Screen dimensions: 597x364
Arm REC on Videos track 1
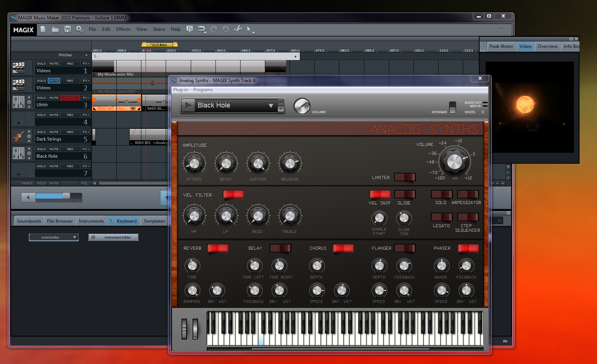pyautogui.click(x=70, y=64)
